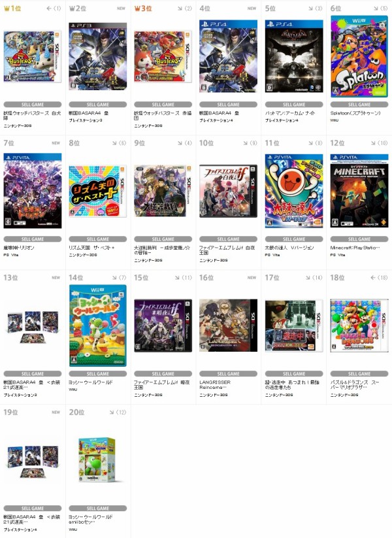
Task: Select the Yoshi Woolly World Wii U cover
Action: [x=98, y=326]
